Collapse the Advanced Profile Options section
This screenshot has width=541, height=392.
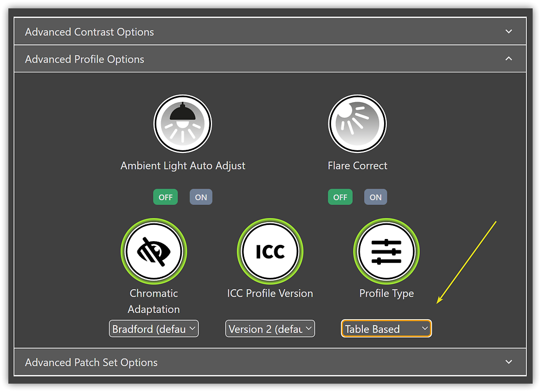[x=270, y=58]
